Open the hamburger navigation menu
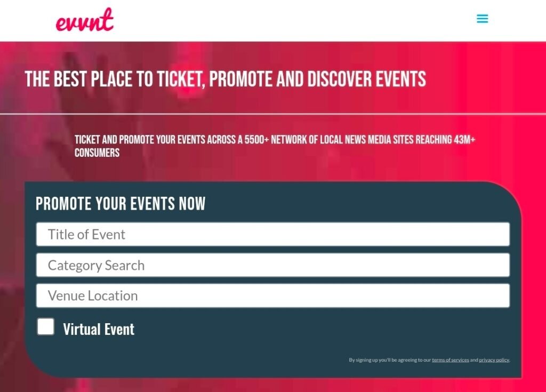546x392 pixels. pos(482,19)
